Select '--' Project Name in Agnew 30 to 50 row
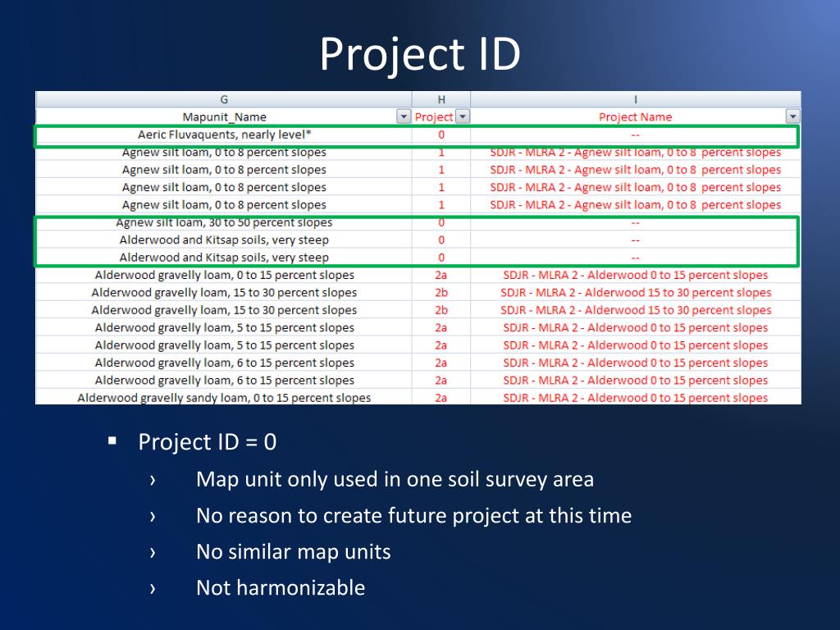 pyautogui.click(x=636, y=222)
